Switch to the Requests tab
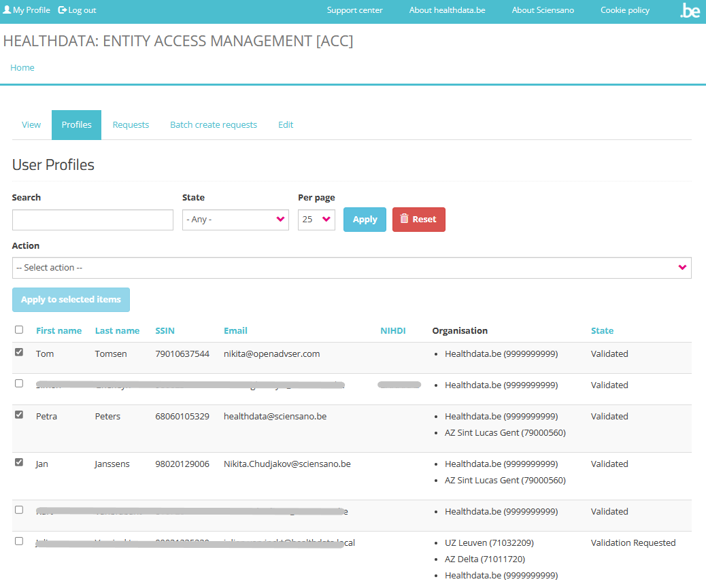The image size is (706, 588). tap(131, 125)
